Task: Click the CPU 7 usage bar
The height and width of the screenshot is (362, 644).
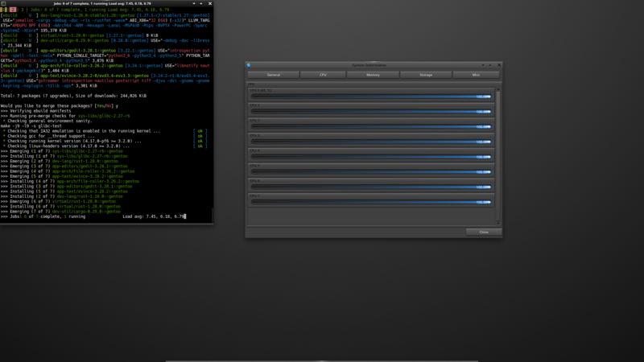Action: 371,203
